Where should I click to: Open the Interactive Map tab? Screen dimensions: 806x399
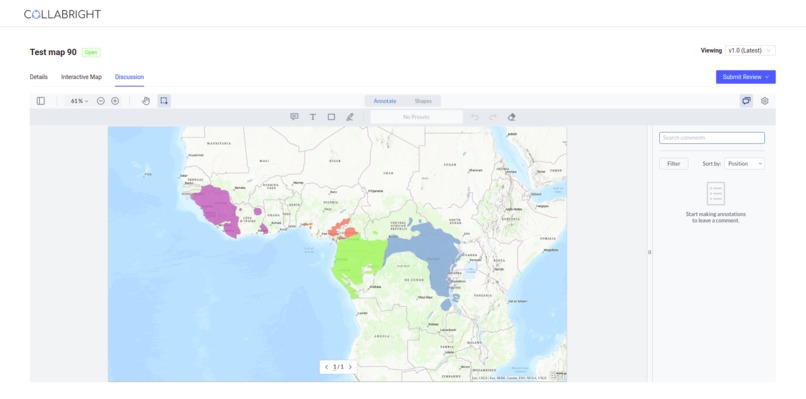81,77
